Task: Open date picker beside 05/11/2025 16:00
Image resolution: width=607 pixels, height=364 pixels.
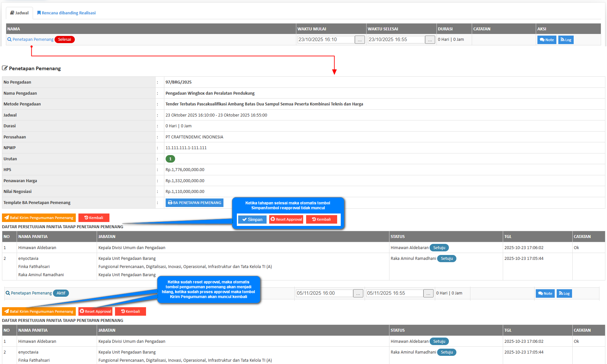Action: tap(358, 293)
